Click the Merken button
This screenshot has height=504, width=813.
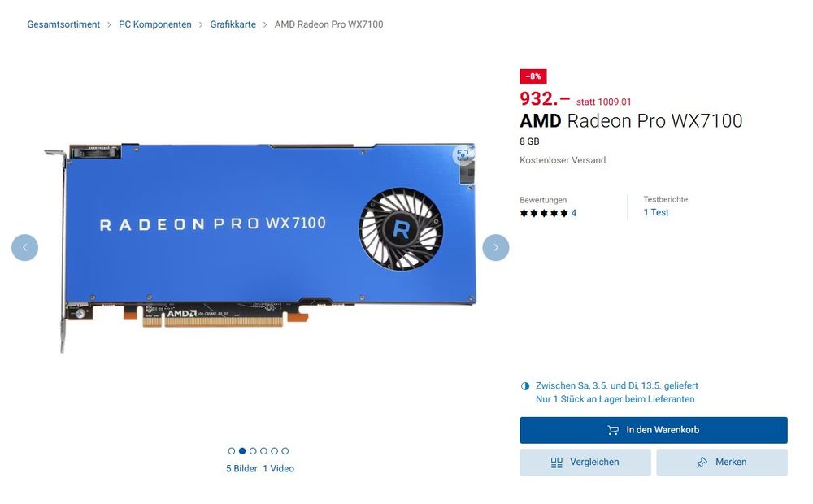click(x=722, y=462)
